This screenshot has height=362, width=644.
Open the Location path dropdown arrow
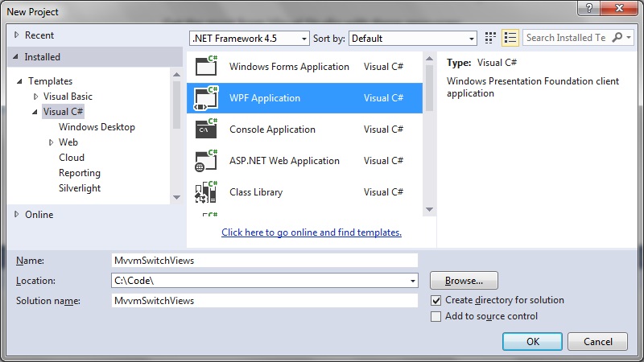coord(412,281)
